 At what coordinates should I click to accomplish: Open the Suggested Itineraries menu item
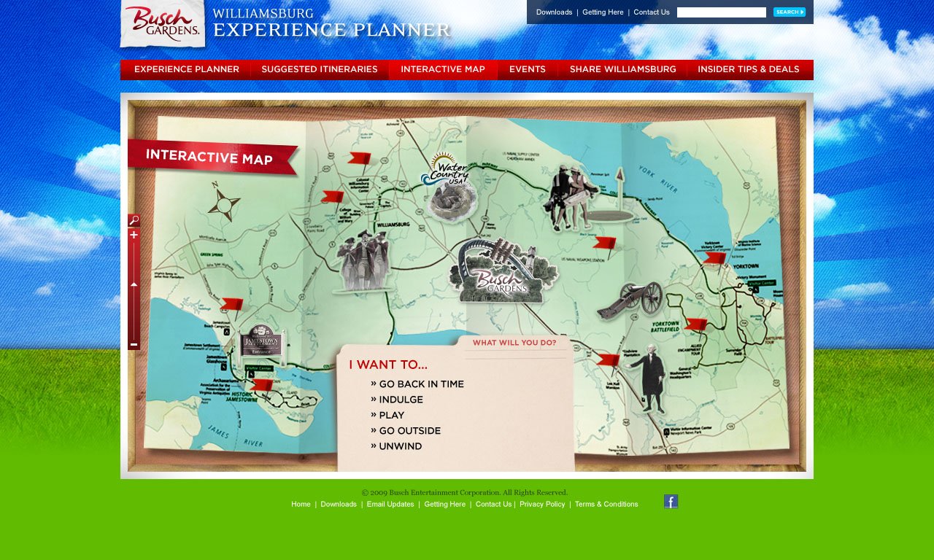click(x=320, y=70)
